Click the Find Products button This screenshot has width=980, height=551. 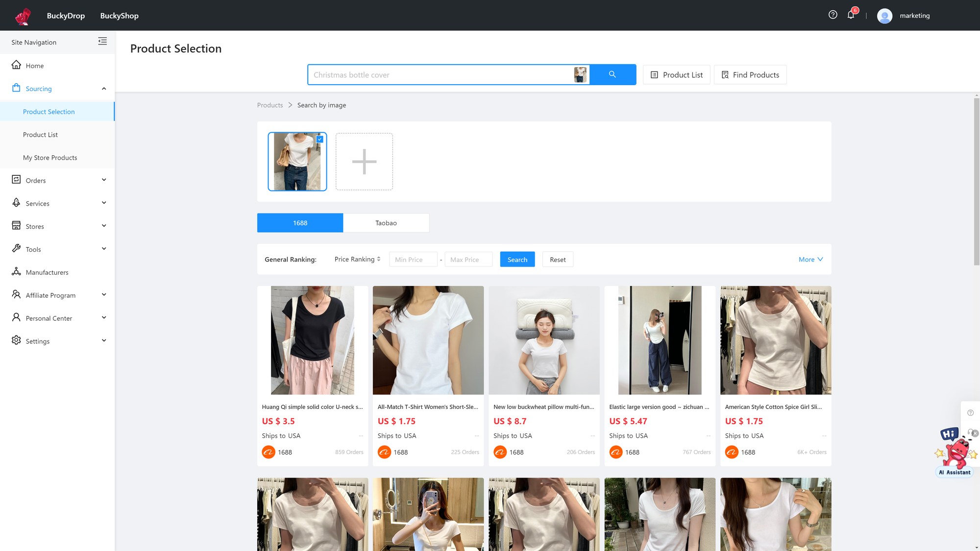tap(750, 74)
